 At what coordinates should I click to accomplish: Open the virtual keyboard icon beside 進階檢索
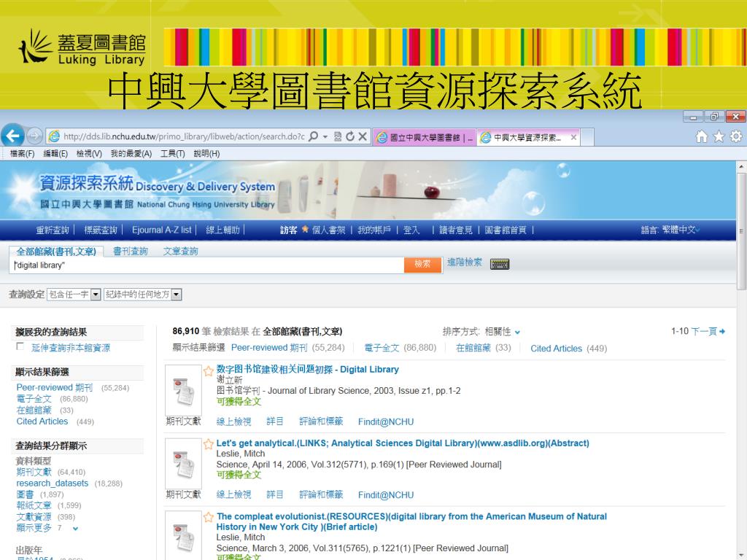[x=500, y=264]
